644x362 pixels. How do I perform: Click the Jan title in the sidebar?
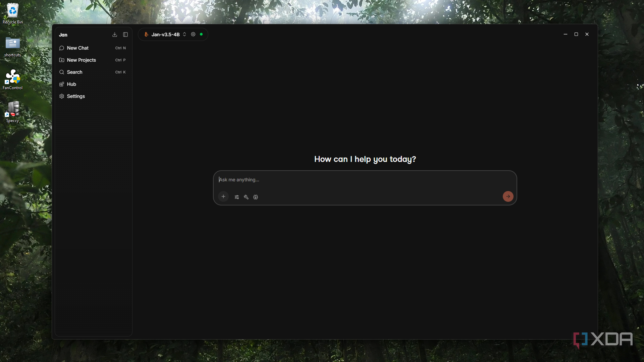(63, 35)
